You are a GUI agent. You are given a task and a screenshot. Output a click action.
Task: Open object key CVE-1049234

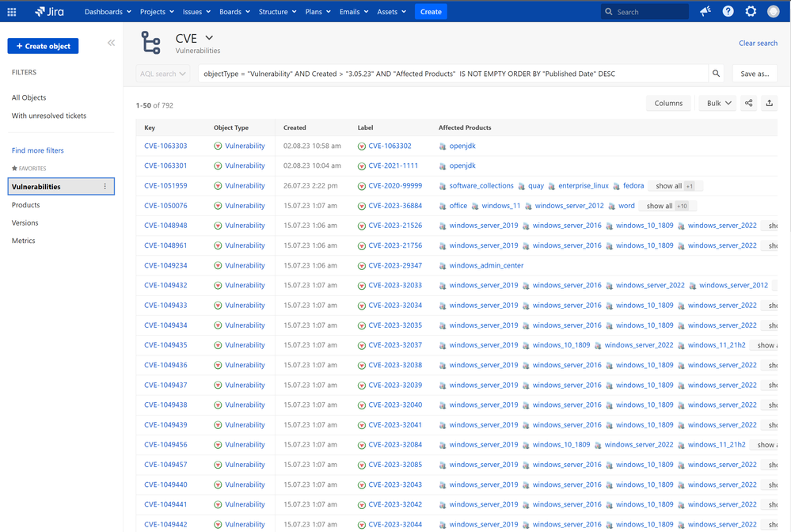165,266
